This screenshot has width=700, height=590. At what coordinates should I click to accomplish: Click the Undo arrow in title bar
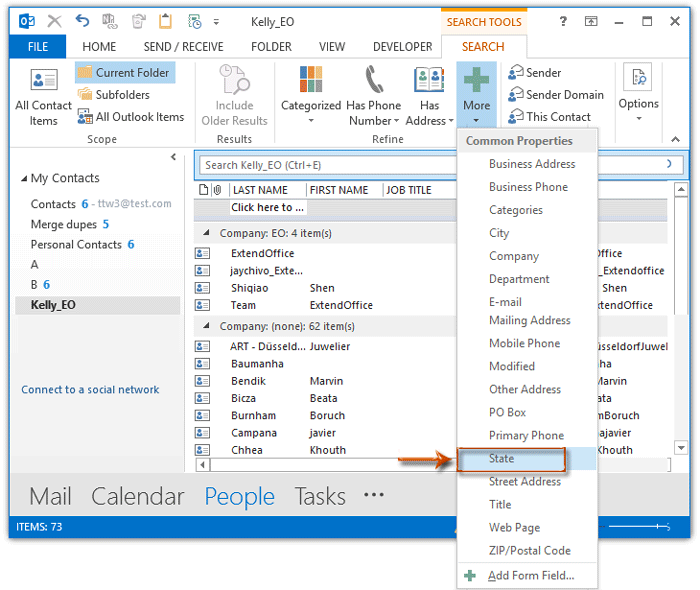point(82,20)
